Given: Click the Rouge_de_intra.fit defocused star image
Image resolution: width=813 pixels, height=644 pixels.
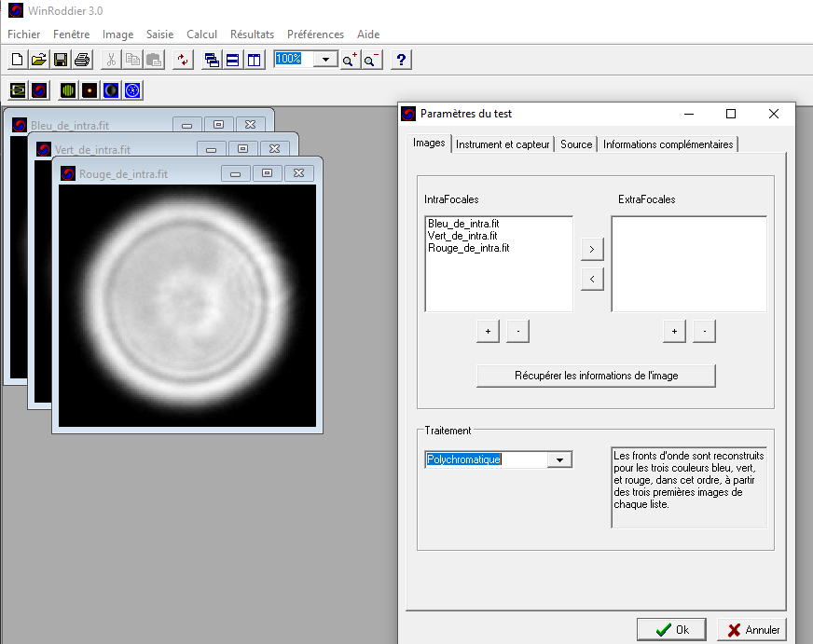Looking at the screenshot, I should click(x=187, y=306).
